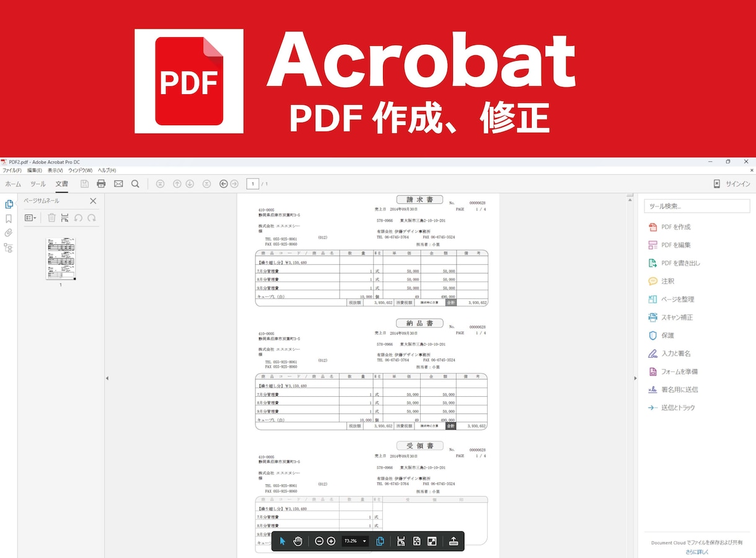756x558 pixels.
Task: Click the previous view left-arrow icon
Action: [224, 184]
